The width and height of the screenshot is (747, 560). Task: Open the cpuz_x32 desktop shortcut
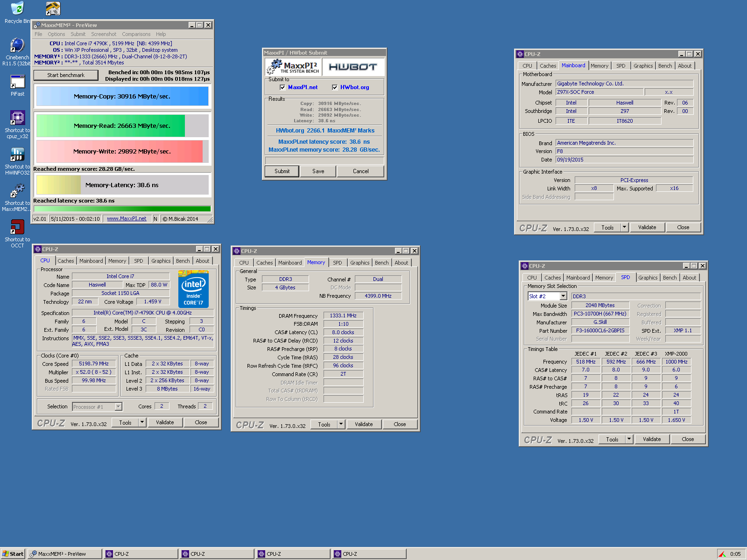point(17,118)
